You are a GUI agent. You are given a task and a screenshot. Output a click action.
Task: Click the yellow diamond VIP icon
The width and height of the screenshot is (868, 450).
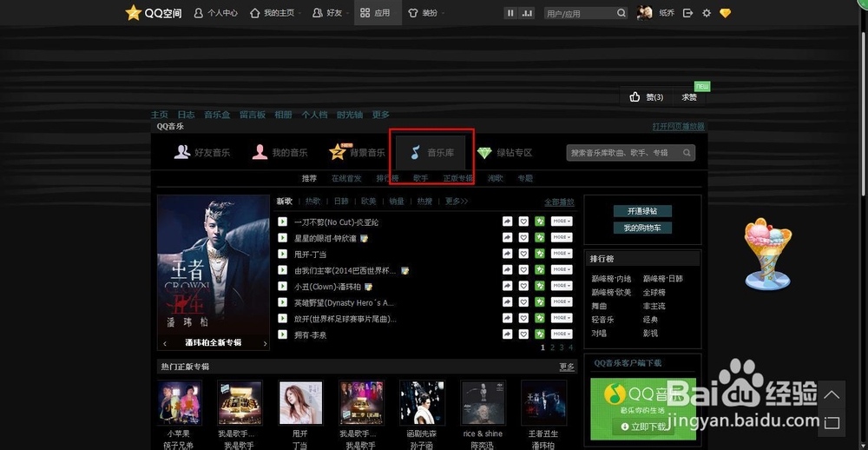click(725, 13)
